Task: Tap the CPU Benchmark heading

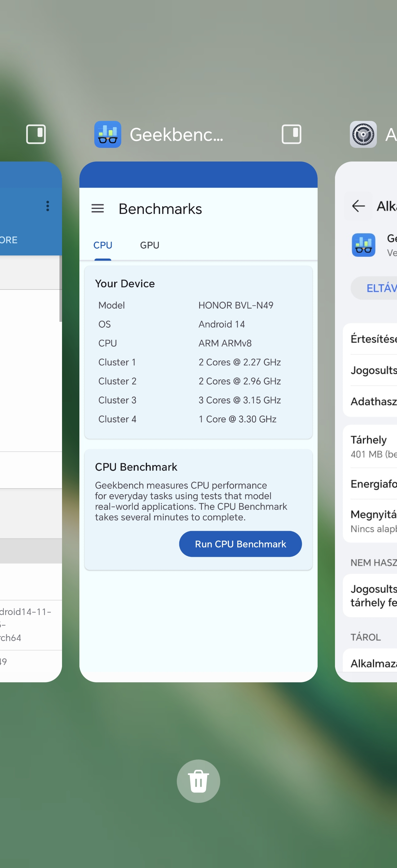Action: [x=136, y=467]
